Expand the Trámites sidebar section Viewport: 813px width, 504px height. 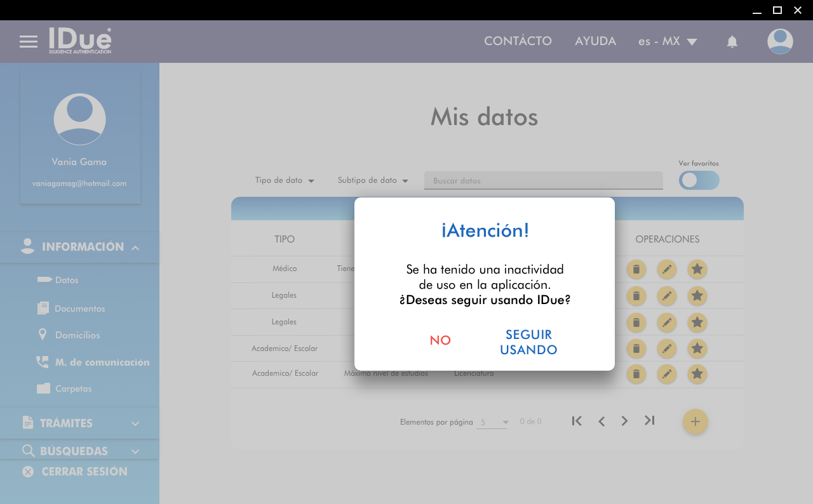79,423
